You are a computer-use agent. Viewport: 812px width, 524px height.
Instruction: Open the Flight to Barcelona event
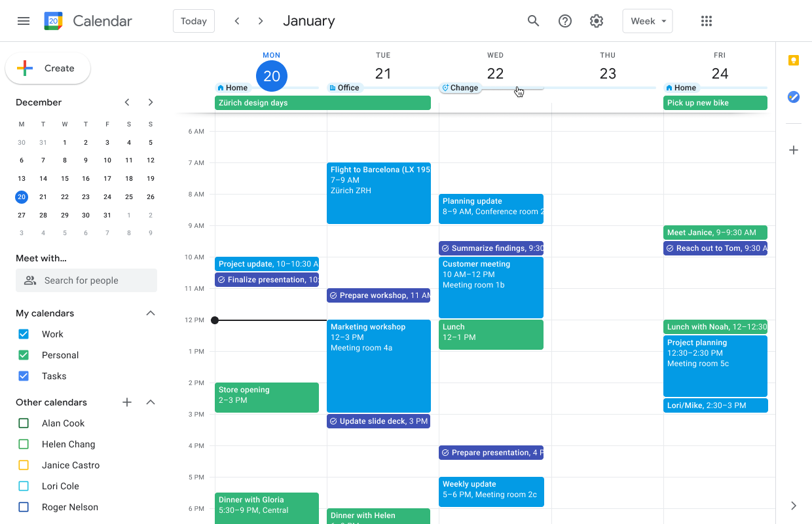click(378, 193)
